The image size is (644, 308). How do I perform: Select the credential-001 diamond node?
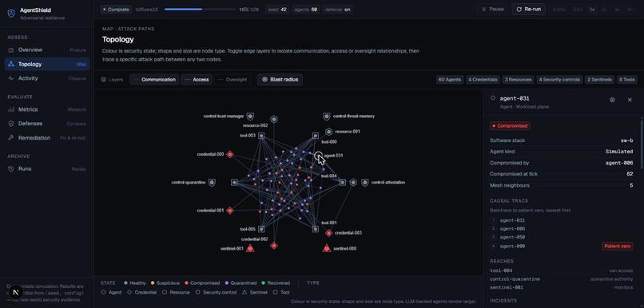coord(230,211)
